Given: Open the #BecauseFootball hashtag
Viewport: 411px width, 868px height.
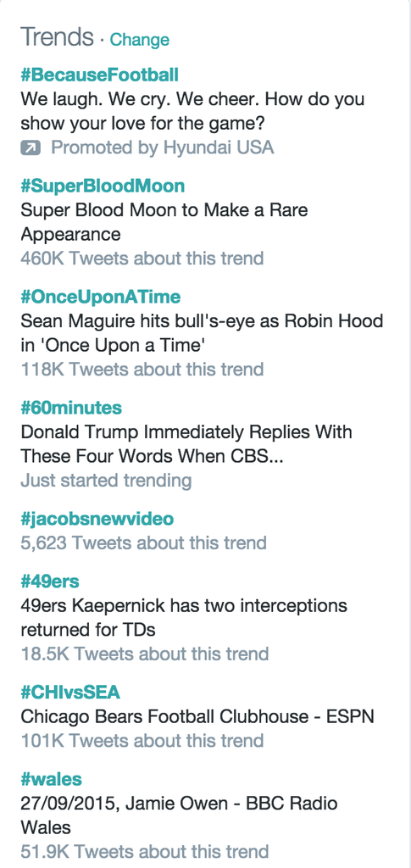Looking at the screenshot, I should point(99,75).
